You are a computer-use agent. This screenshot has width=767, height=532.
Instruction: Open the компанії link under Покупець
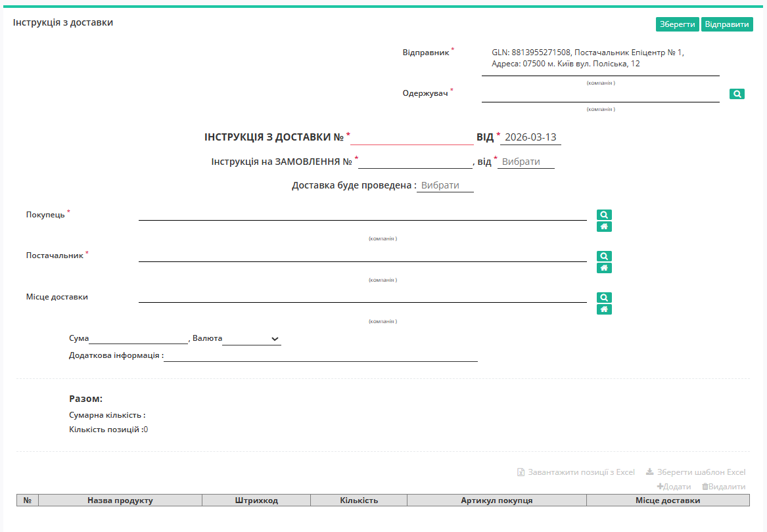(x=383, y=238)
